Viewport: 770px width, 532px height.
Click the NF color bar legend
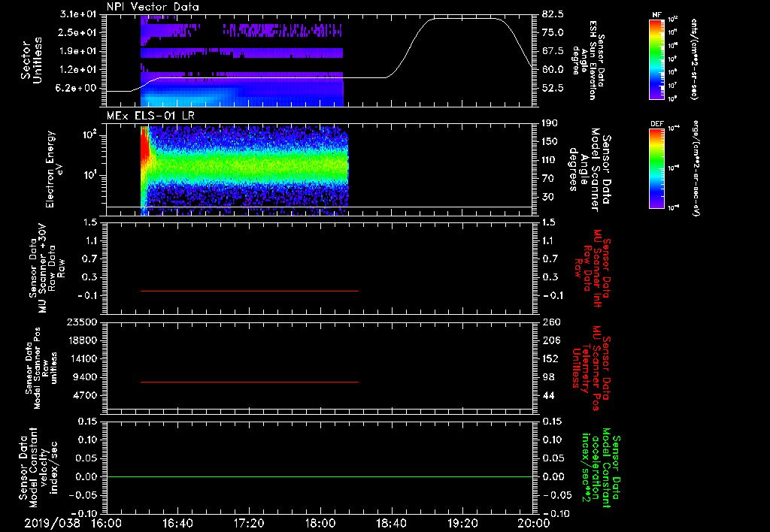657,59
